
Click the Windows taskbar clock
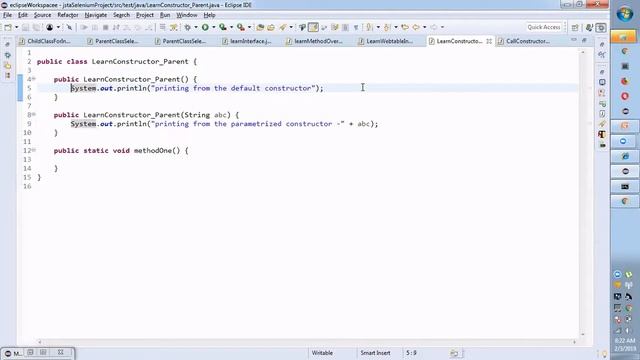(x=625, y=344)
